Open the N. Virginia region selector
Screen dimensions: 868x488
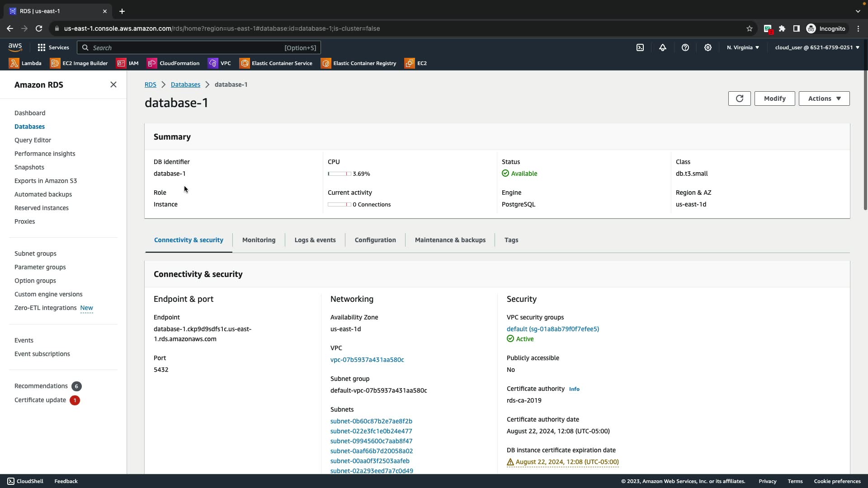(743, 47)
